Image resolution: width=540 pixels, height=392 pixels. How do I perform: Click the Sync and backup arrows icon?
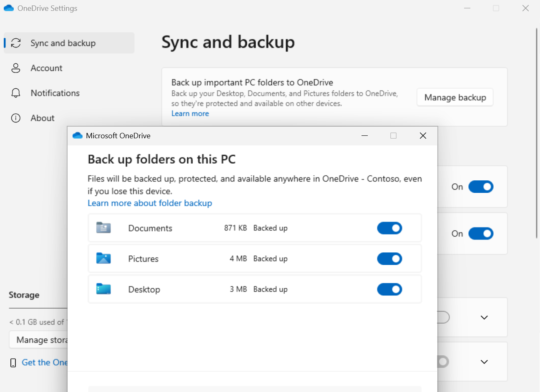pos(16,43)
